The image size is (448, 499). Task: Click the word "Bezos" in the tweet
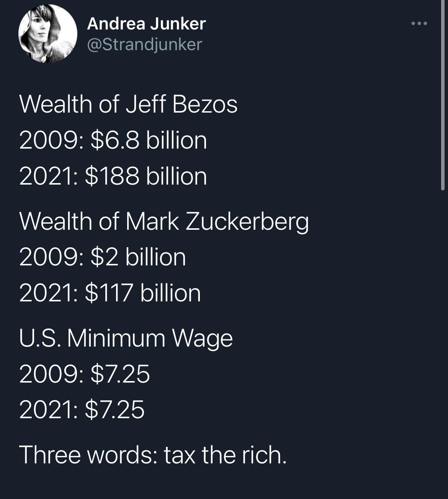205,105
